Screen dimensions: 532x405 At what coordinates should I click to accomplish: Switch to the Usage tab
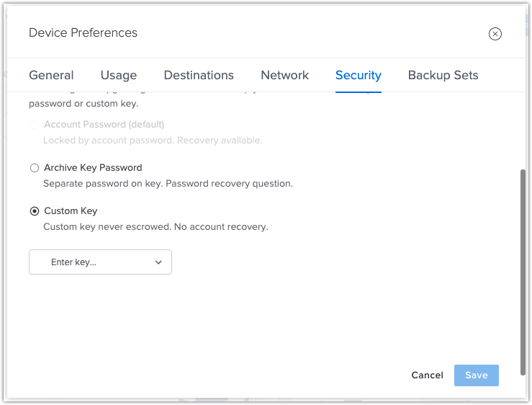(x=118, y=75)
